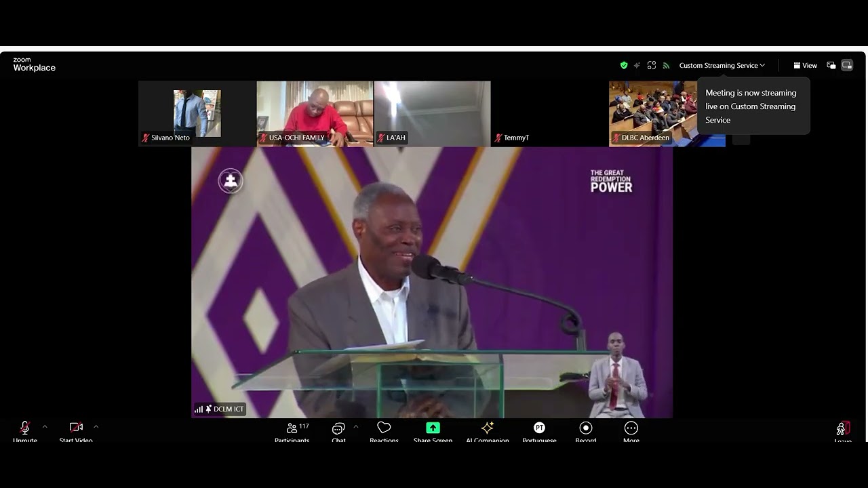Open the More options menu
The width and height of the screenshot is (868, 488).
click(x=631, y=431)
